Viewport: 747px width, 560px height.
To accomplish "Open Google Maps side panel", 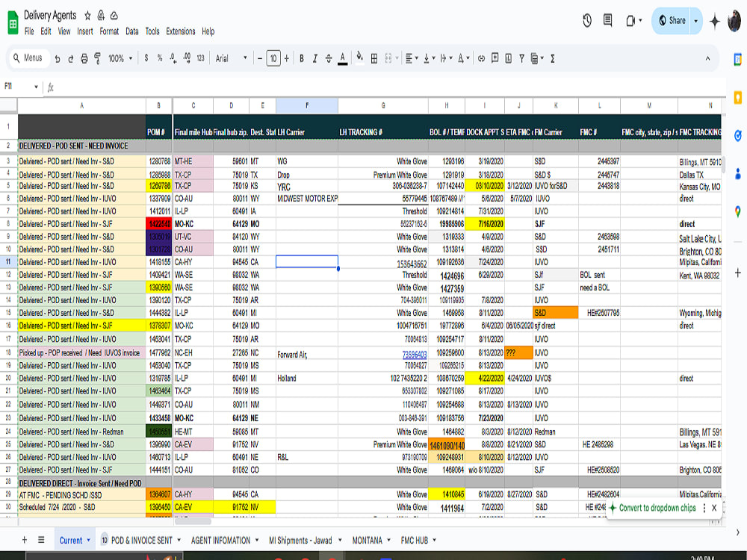I will 737,211.
